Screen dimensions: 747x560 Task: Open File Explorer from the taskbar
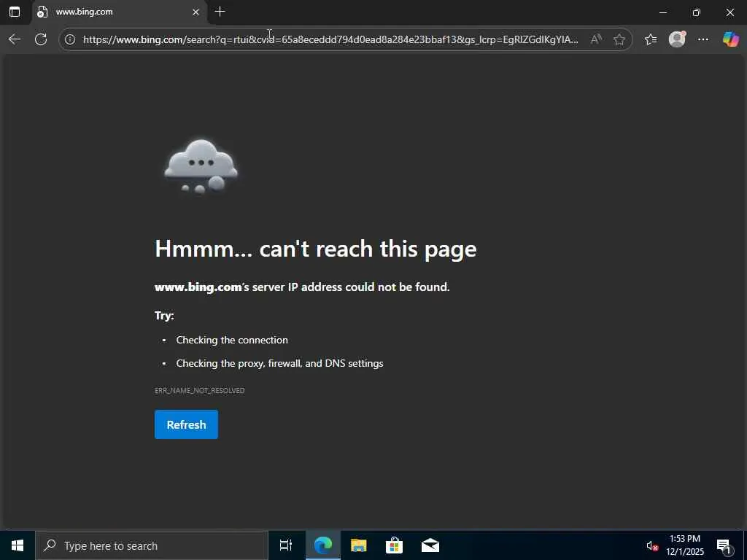tap(359, 545)
